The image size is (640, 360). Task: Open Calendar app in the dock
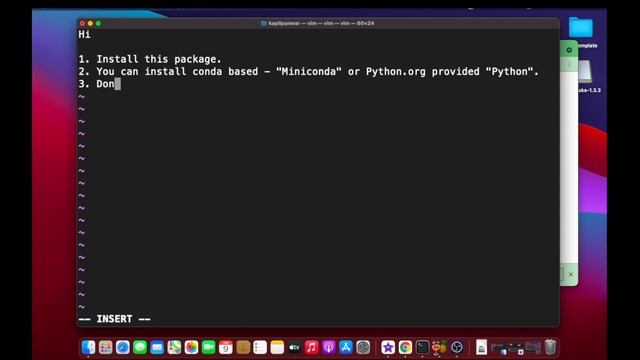[226, 347]
